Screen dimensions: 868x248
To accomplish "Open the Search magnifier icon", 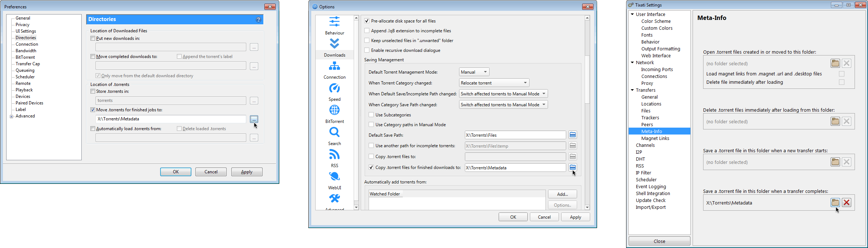I will (x=334, y=132).
